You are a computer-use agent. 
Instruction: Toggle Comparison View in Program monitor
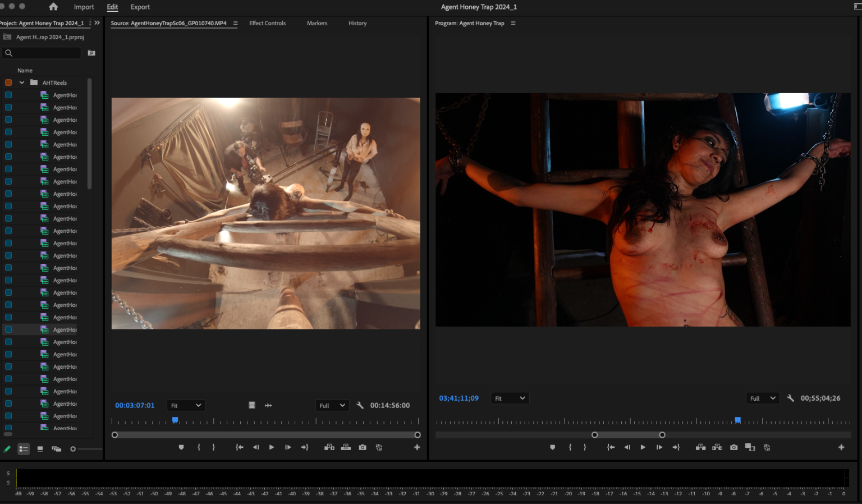(750, 447)
